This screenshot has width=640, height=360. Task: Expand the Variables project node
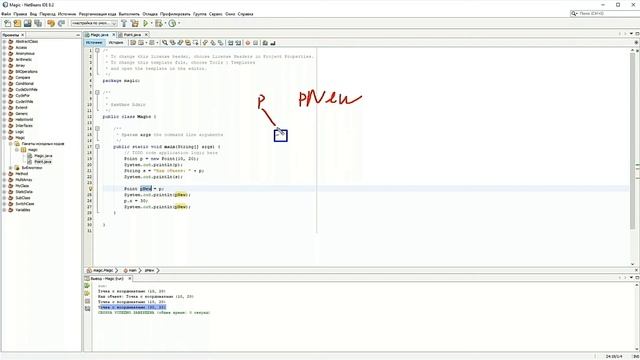click(4, 210)
